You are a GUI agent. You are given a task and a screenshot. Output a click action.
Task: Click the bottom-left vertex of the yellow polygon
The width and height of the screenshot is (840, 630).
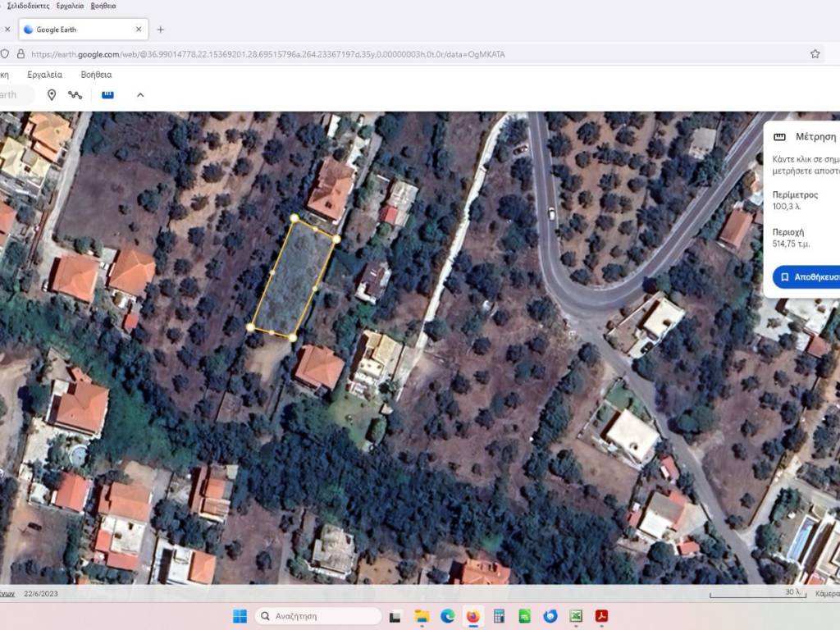[x=250, y=327]
